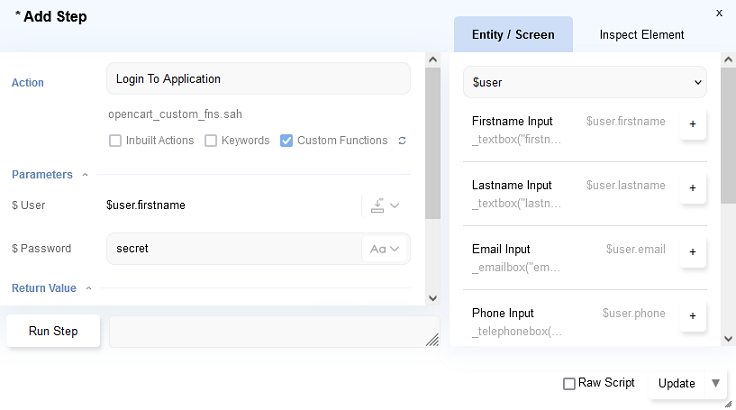Open the Update button dropdown arrow
The height and width of the screenshot is (410, 736).
pos(715,383)
